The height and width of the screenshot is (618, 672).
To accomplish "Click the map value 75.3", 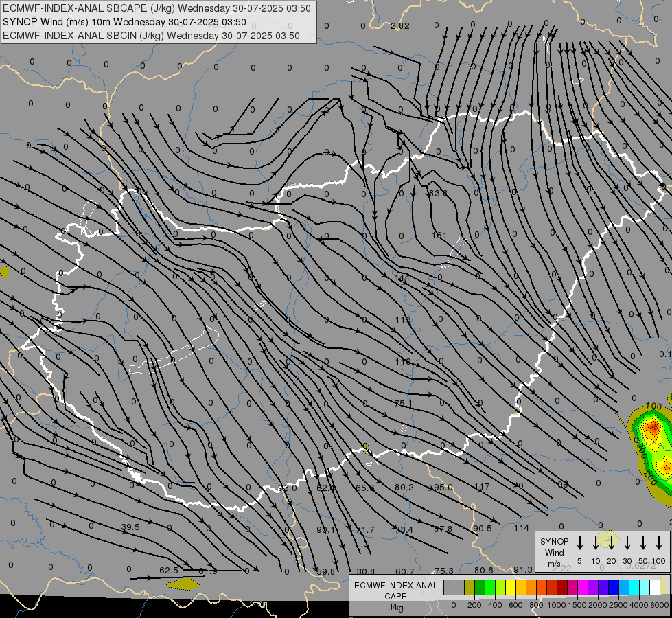I will point(444,571).
